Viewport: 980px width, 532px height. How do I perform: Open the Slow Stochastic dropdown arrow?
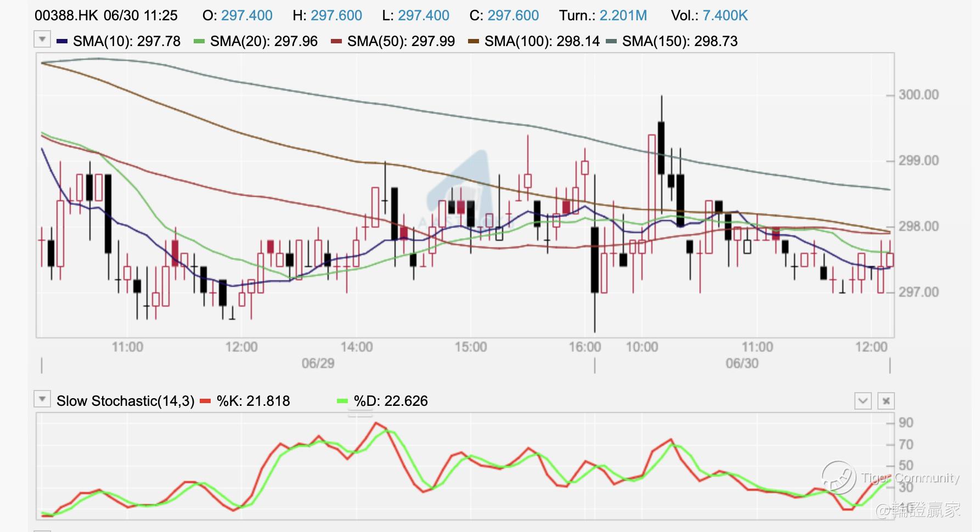click(42, 399)
